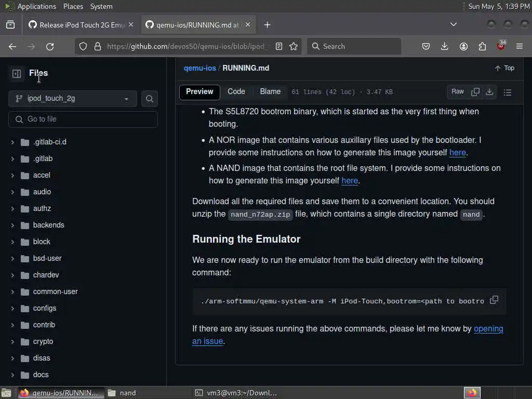The image size is (532, 399).
Task: Click the Raw button
Action: click(x=457, y=92)
